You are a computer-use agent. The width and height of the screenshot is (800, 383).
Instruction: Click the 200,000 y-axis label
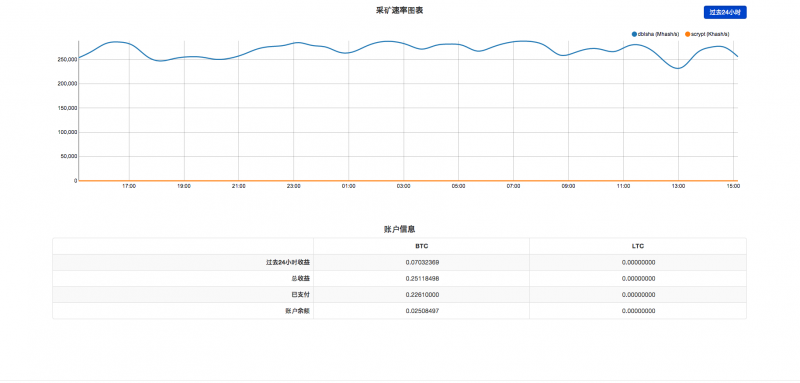68,84
